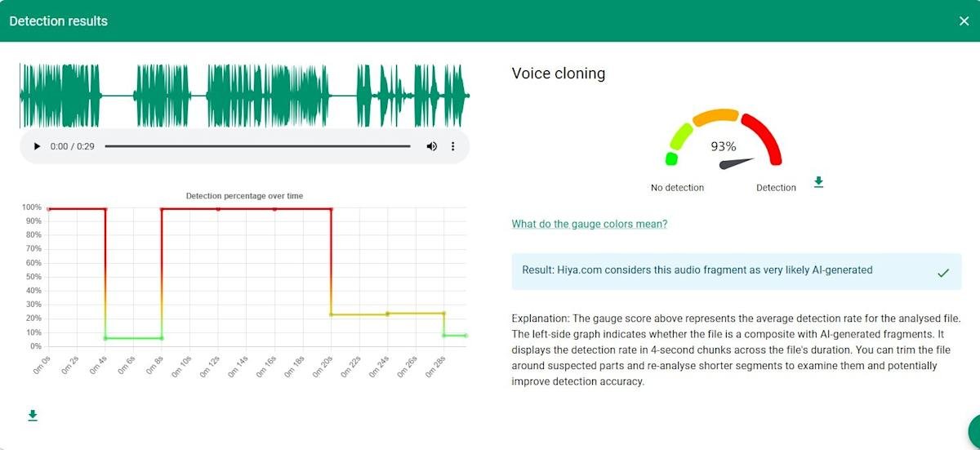Click the green audio waveform display

coord(245,96)
